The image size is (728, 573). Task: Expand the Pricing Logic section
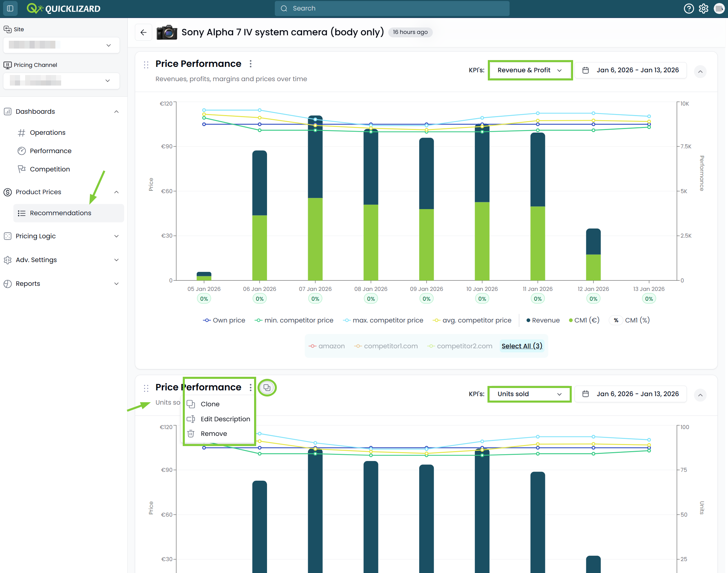click(x=61, y=236)
